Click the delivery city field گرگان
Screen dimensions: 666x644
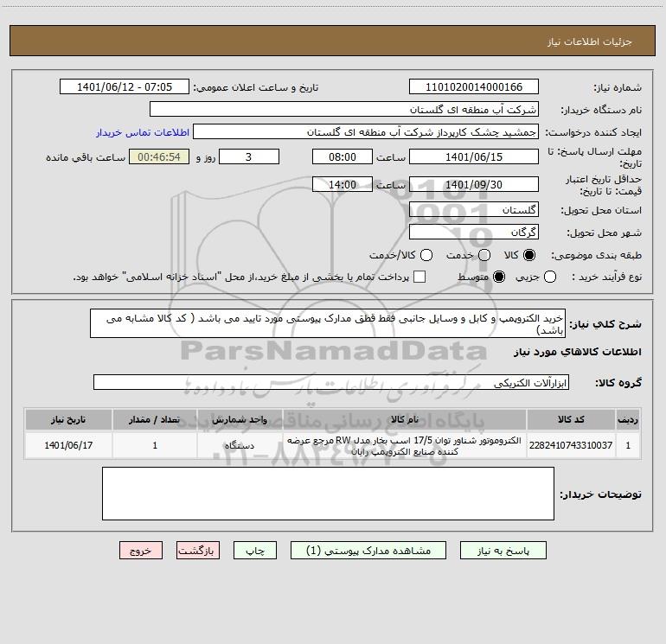[474, 233]
